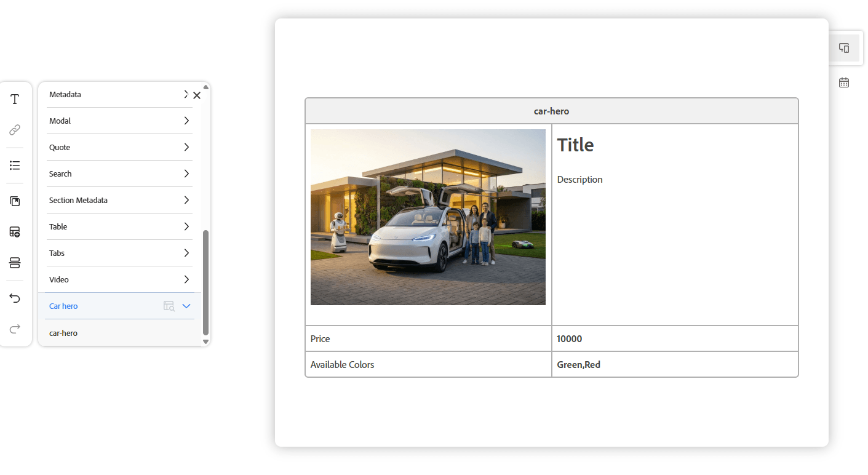
Task: Select the text formatting tool
Action: pos(15,99)
